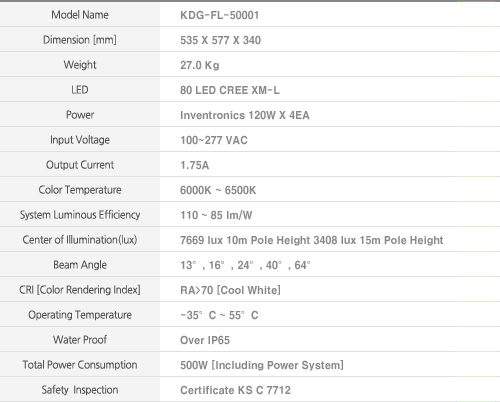Select the 535 X 577 X 340 value
Viewport: 500px width, 402px height.
coord(220,40)
